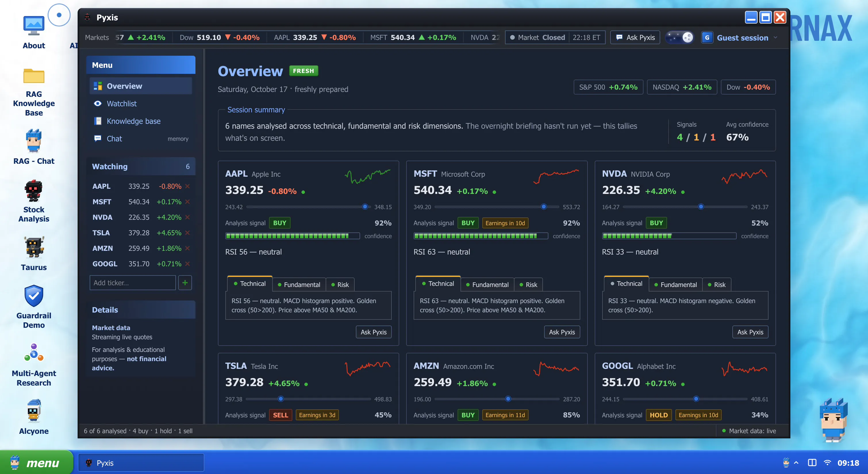Select the Fundamental tab on AAPL card
The height and width of the screenshot is (474, 868).
click(299, 284)
